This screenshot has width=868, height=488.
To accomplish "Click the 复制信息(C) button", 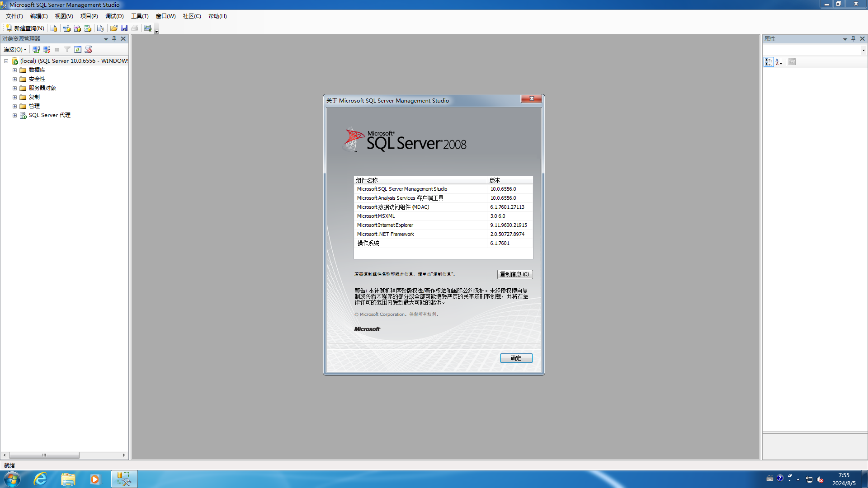I will (515, 274).
